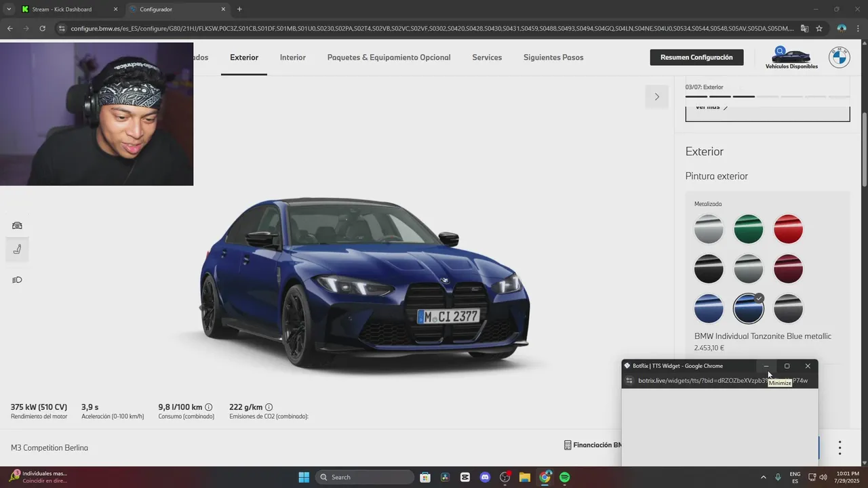Click Chrome icon in taskbar
Image resolution: width=868 pixels, height=488 pixels.
(545, 477)
